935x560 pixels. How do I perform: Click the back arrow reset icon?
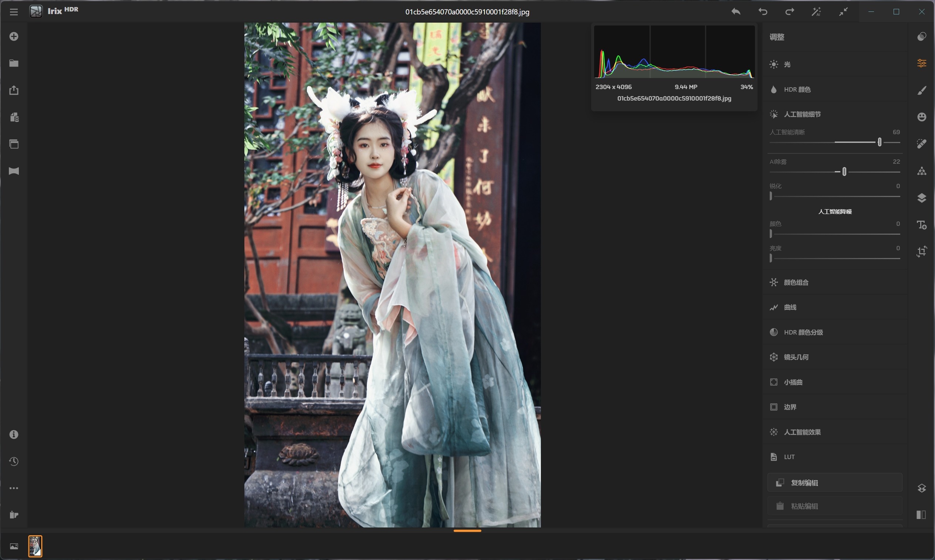coord(736,12)
